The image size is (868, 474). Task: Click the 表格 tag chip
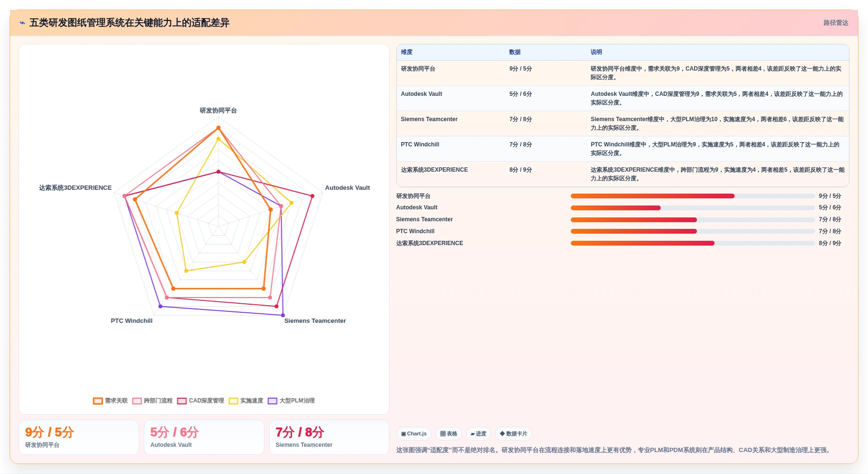tap(449, 434)
